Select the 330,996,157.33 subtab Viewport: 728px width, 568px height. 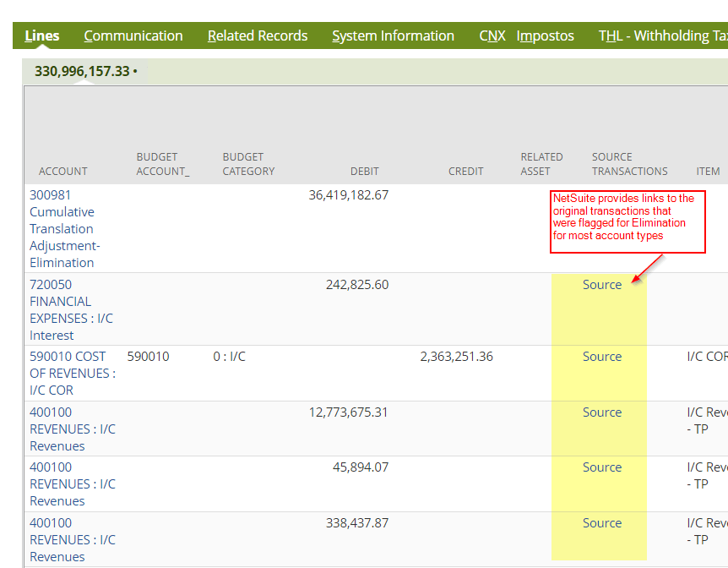[x=86, y=71]
